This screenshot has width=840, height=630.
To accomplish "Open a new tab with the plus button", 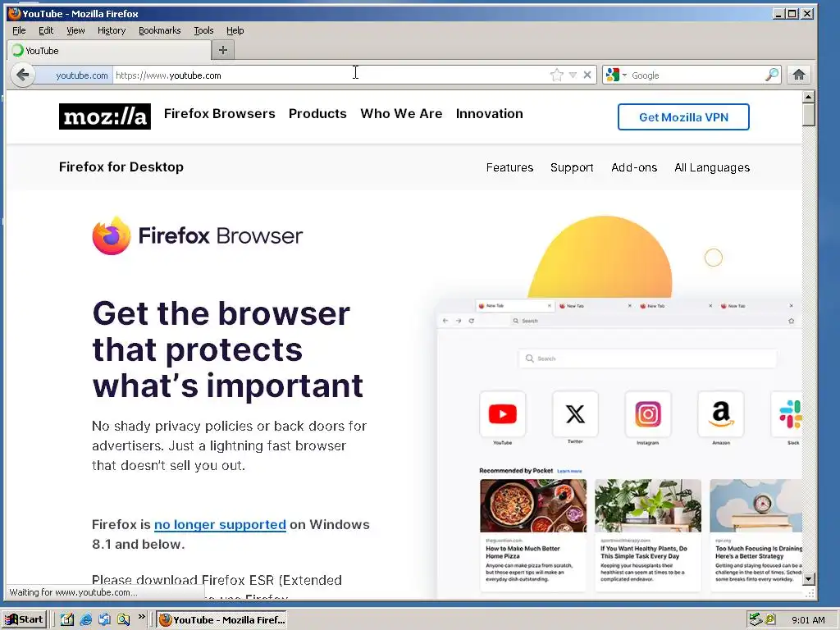I will coord(223,50).
